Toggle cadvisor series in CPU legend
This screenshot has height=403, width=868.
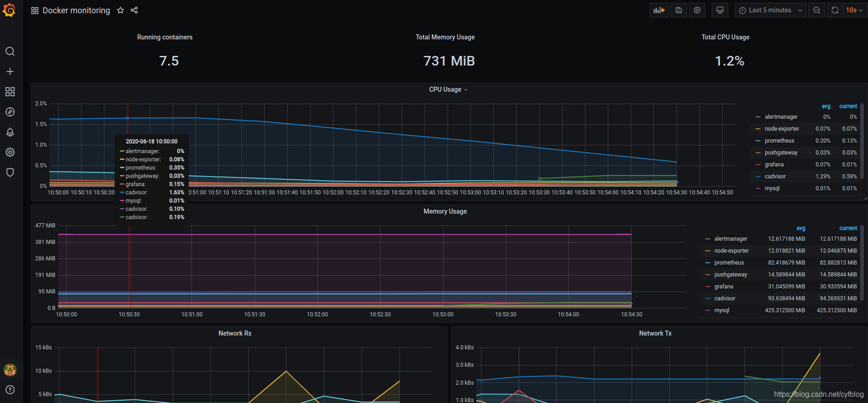775,177
